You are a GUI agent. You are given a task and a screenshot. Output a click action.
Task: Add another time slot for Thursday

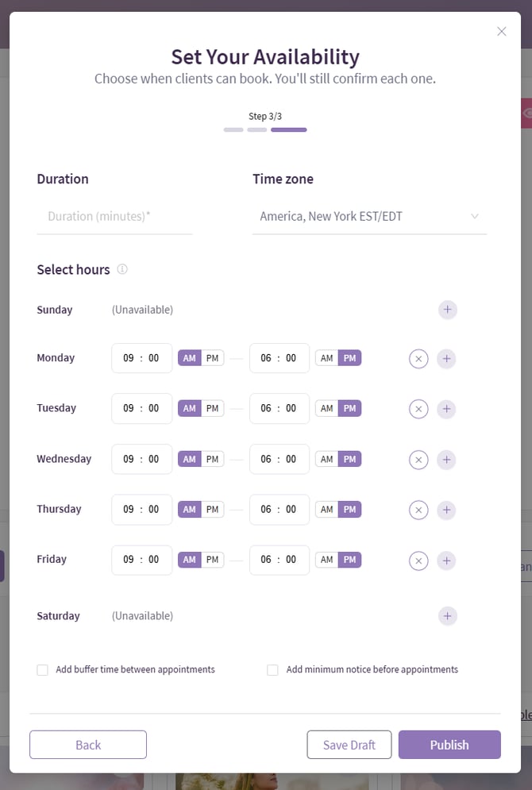447,510
